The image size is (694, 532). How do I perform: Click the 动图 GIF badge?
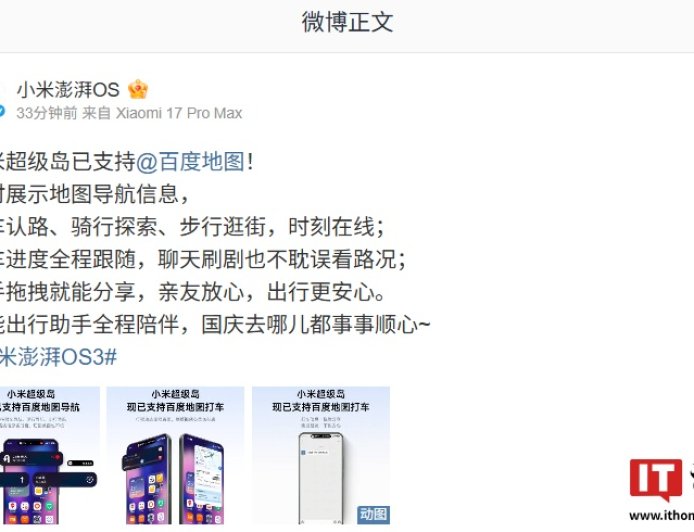tap(374, 514)
